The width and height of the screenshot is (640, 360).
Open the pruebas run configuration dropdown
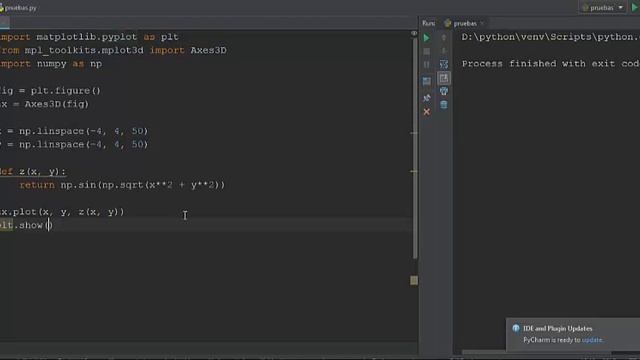tap(602, 7)
